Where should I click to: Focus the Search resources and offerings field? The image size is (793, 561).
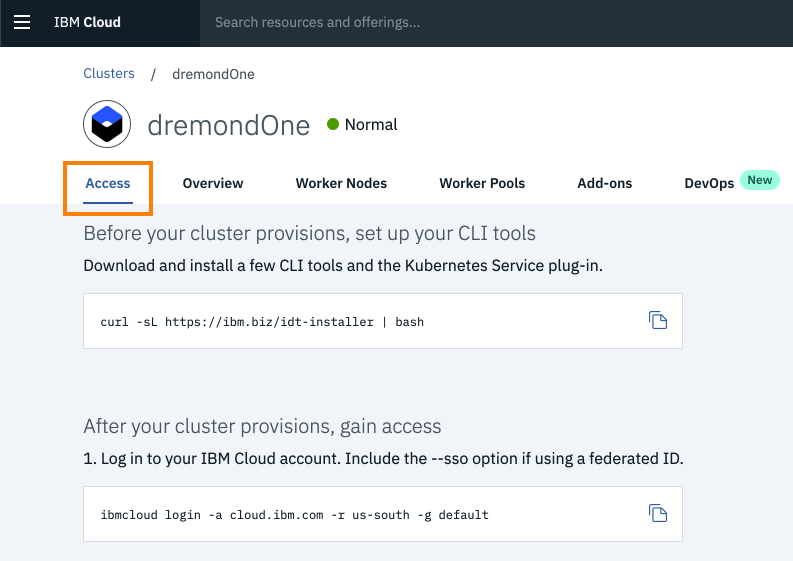pyautogui.click(x=400, y=22)
